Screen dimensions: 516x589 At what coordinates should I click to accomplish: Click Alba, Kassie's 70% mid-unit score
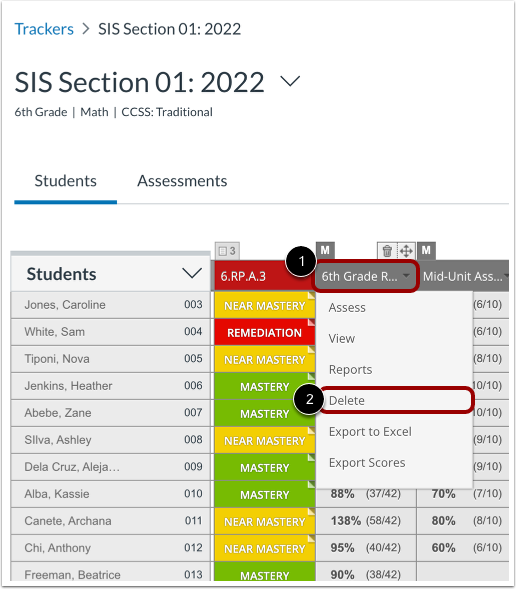(443, 494)
